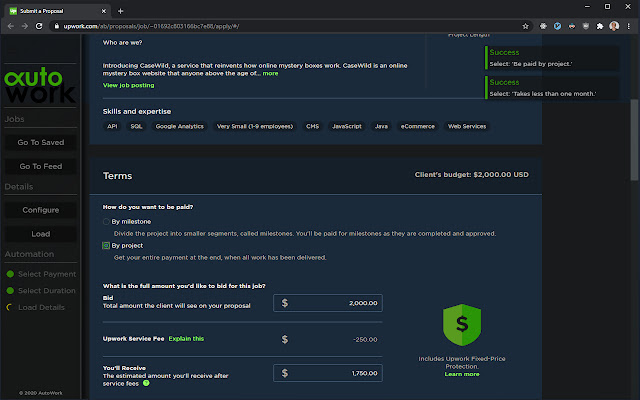The height and width of the screenshot is (400, 640).
Task: Click the green dollar shield icon
Action: [x=462, y=325]
